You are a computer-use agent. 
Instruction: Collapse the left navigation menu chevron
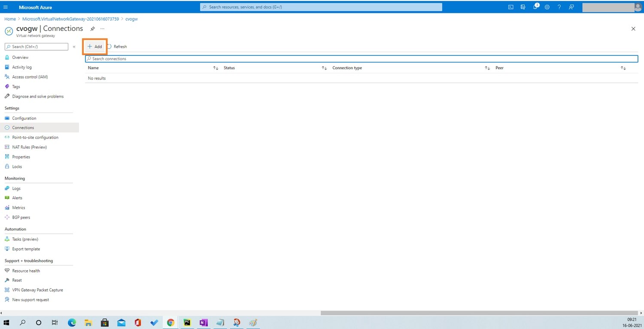click(74, 47)
